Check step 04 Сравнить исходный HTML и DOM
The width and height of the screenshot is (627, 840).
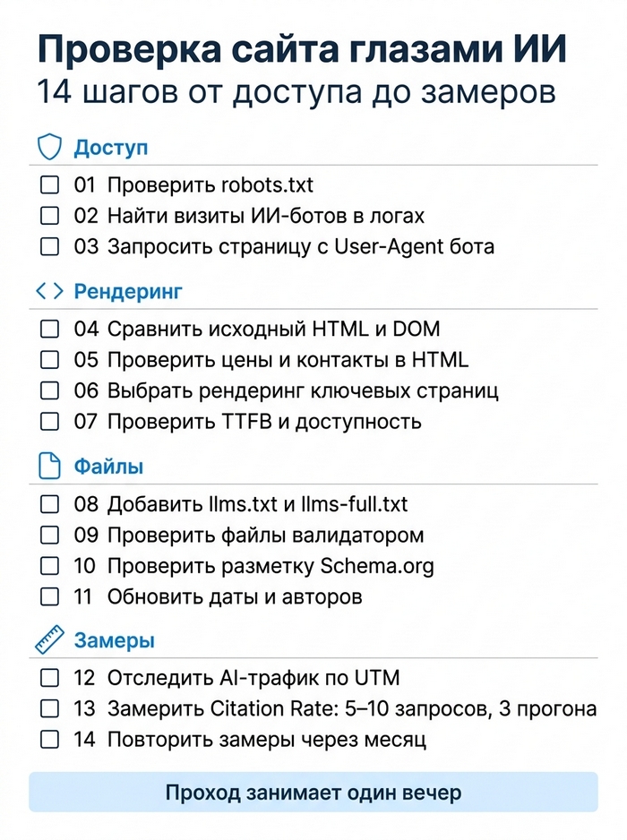[x=50, y=329]
